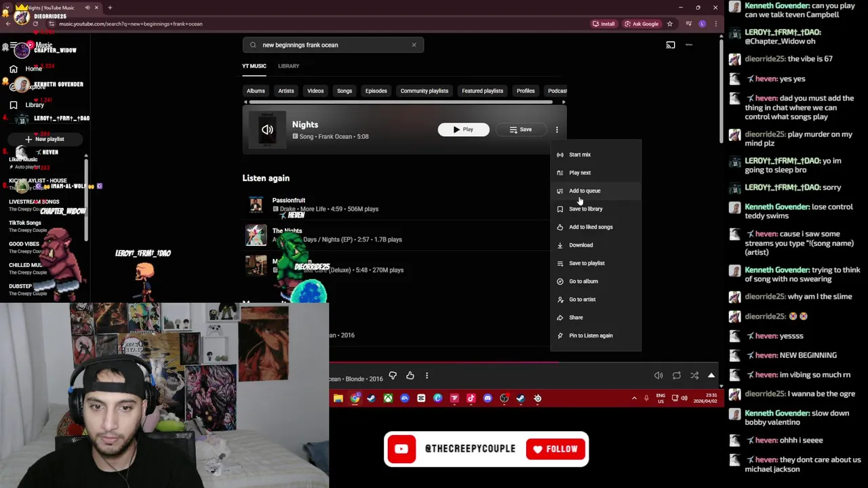Bookmark this page with the star

tap(669, 24)
